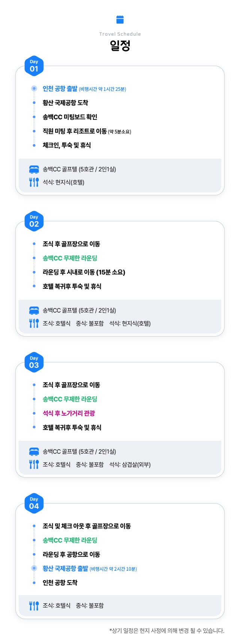Image resolution: width=240 pixels, height=644 pixels.
Task: Click the circle marker beside 인천 공항 출발
Action: [34, 89]
